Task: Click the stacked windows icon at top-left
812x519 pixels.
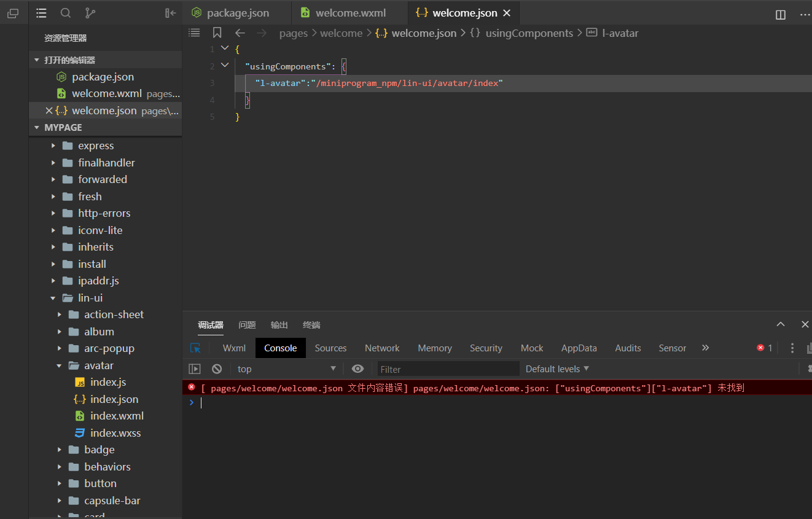Action: click(13, 13)
